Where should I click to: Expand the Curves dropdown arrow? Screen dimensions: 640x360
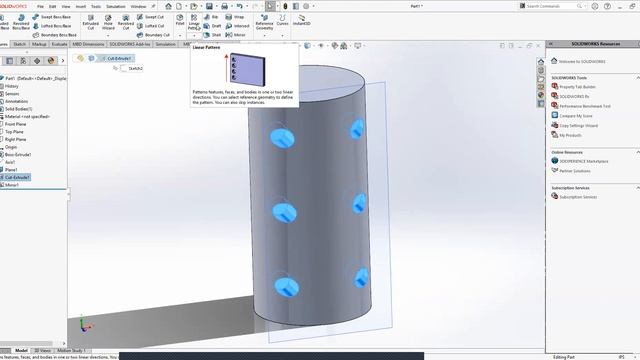282,36
